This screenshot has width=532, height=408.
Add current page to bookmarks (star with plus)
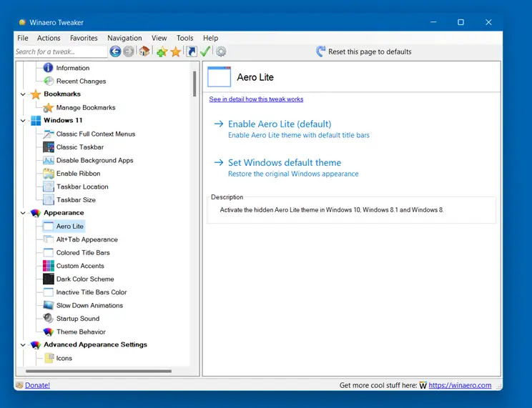point(162,51)
